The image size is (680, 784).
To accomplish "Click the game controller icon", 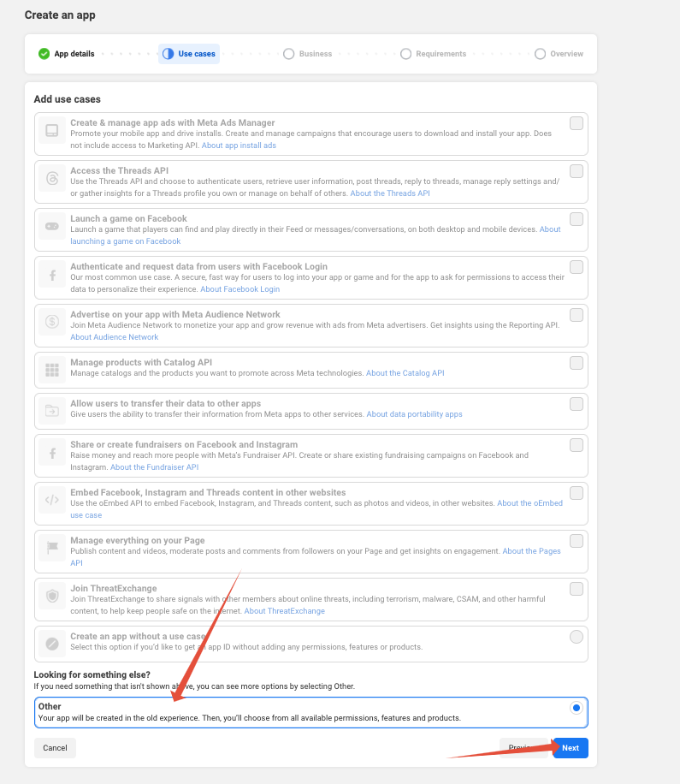I will [52, 227].
